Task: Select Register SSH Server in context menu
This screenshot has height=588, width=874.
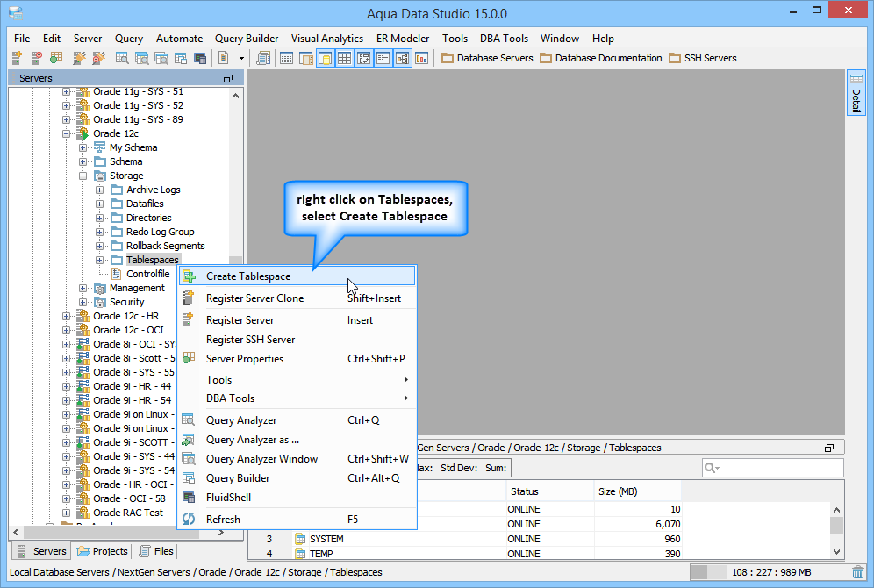Action: [x=297, y=340]
